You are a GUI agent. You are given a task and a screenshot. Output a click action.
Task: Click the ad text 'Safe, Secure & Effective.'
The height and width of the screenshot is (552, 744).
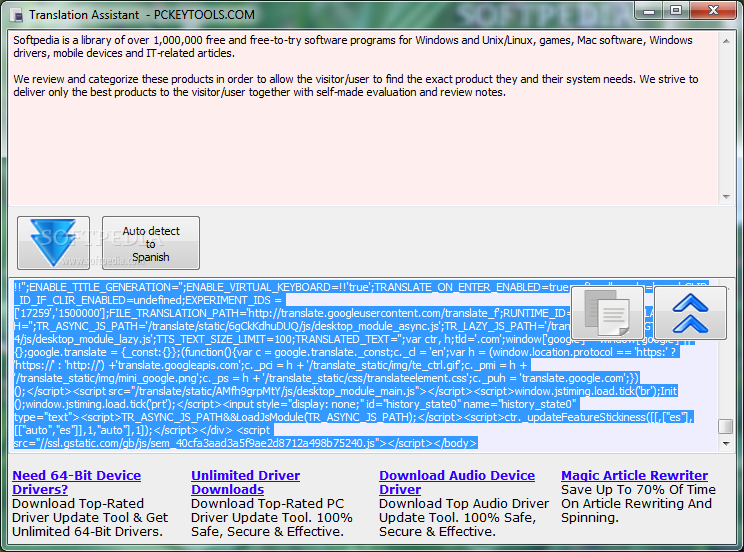(x=267, y=532)
